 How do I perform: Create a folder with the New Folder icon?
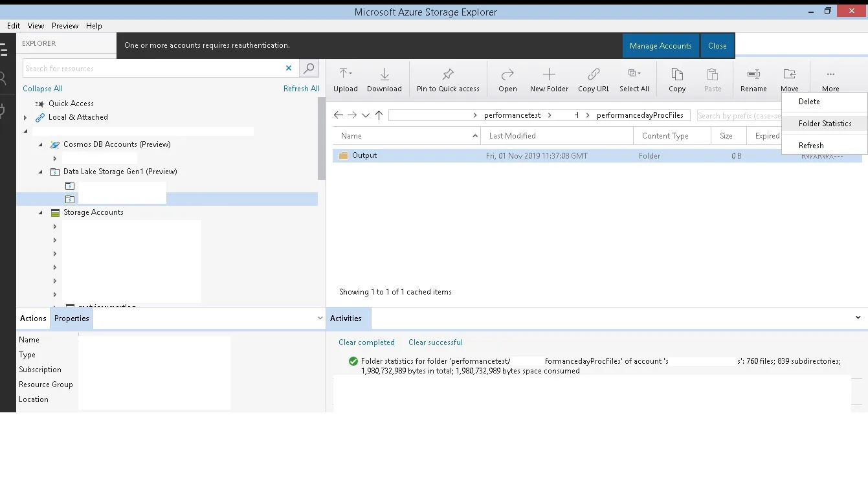[549, 74]
